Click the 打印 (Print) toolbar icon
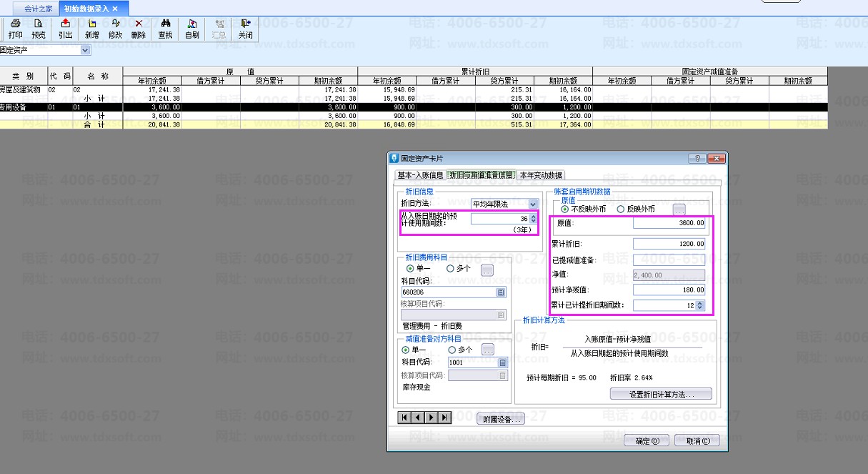868x474 pixels. 15,29
